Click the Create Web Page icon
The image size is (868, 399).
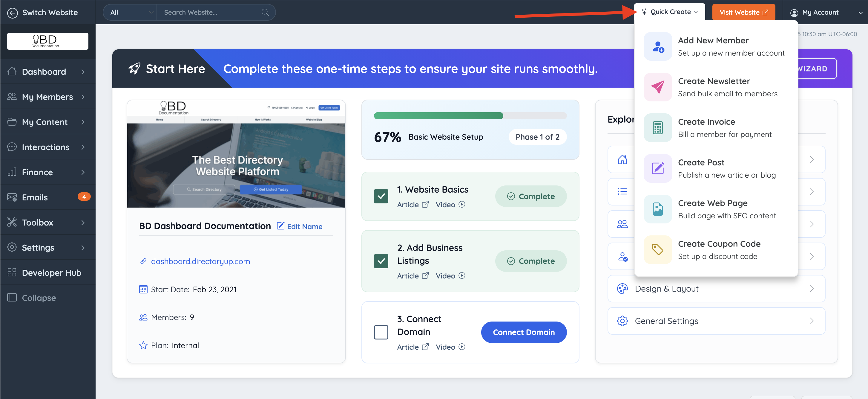coord(657,209)
